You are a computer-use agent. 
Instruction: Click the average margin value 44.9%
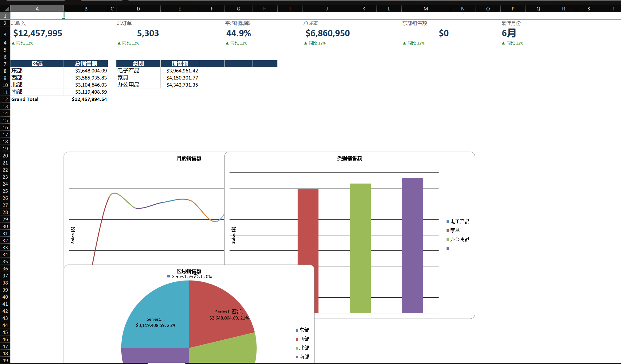[238, 33]
